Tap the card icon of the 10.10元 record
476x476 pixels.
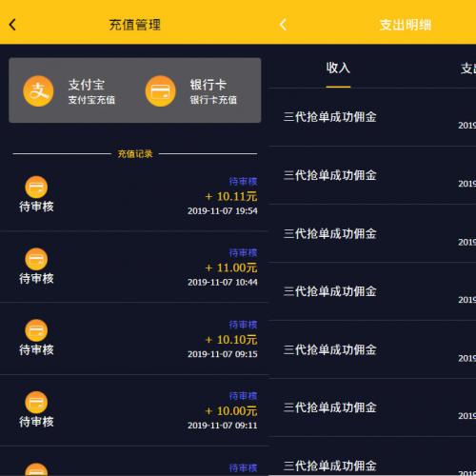point(36,330)
